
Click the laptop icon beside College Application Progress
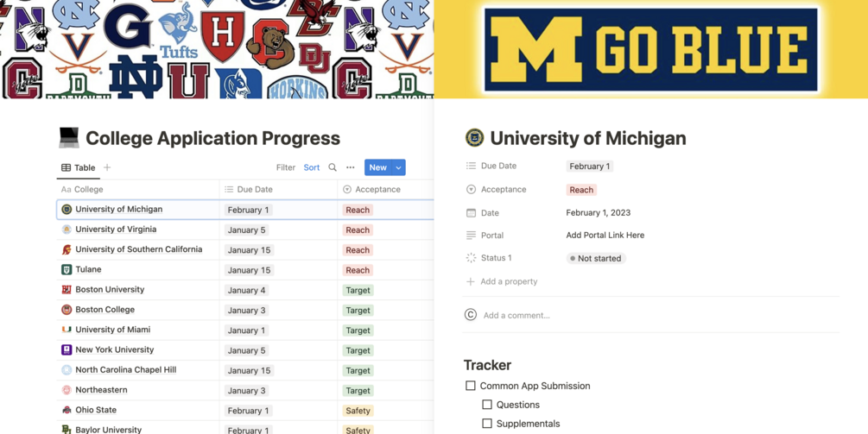(69, 137)
